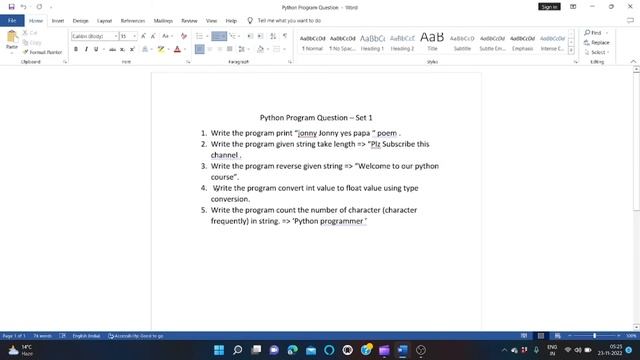Increase font size with Grow Font icon
This screenshot has height=360, width=640.
pos(144,36)
